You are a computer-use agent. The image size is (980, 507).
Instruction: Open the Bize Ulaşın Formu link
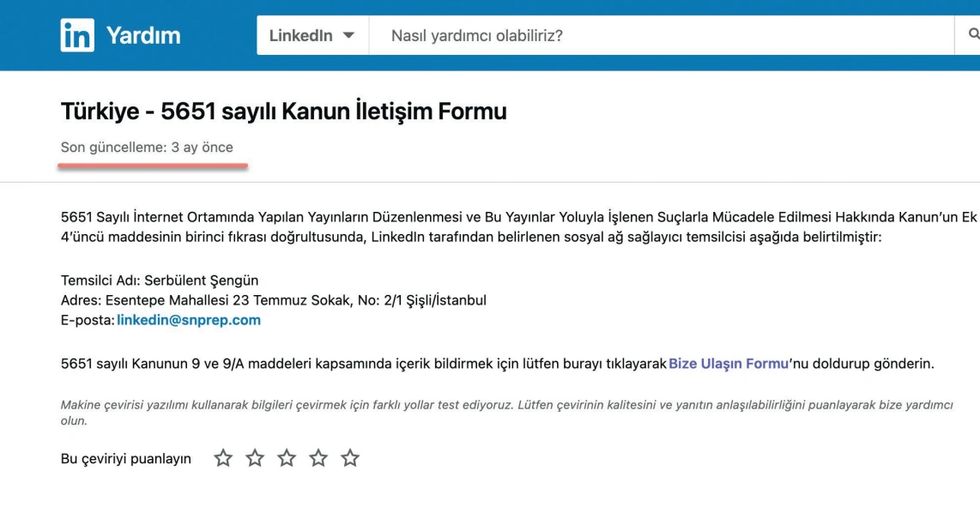[x=728, y=364]
